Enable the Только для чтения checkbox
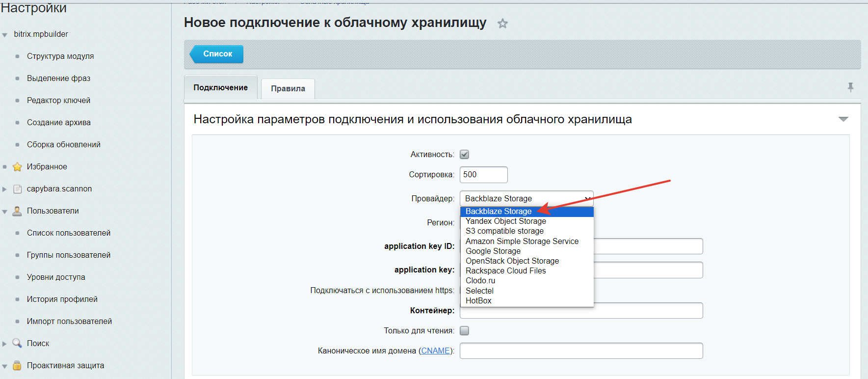Viewport: 868px width, 379px height. (464, 331)
